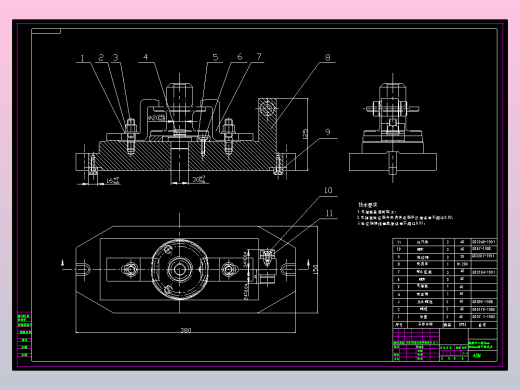This screenshot has width=520, height=390.
Task: Select the 30 bore dimension text
Action: pos(199,180)
